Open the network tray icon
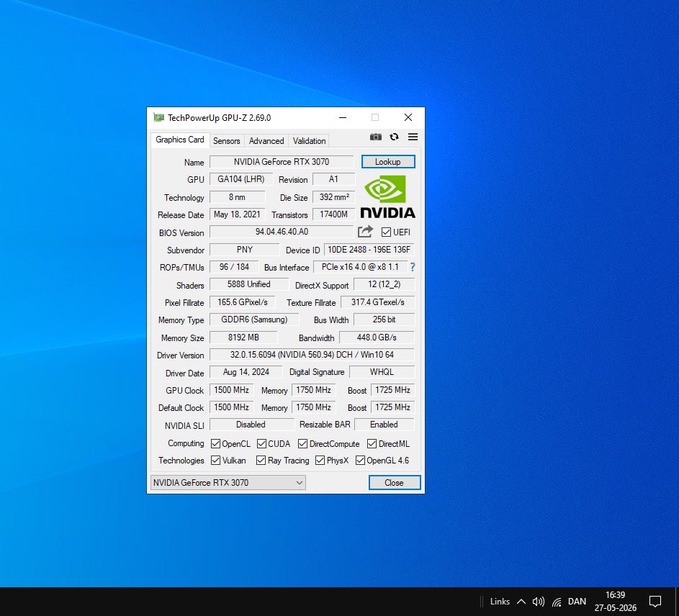This screenshot has width=679, height=616. [557, 602]
